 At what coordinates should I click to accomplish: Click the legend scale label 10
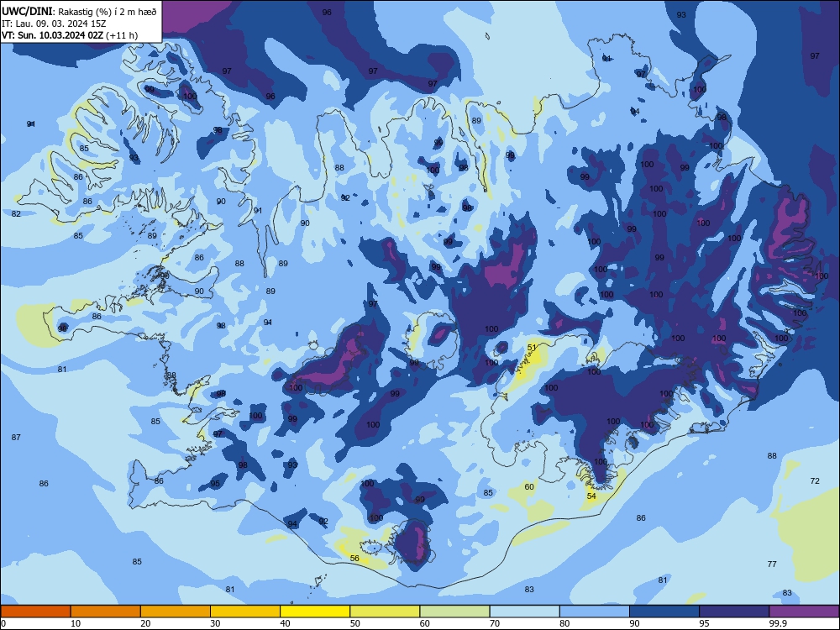point(76,623)
